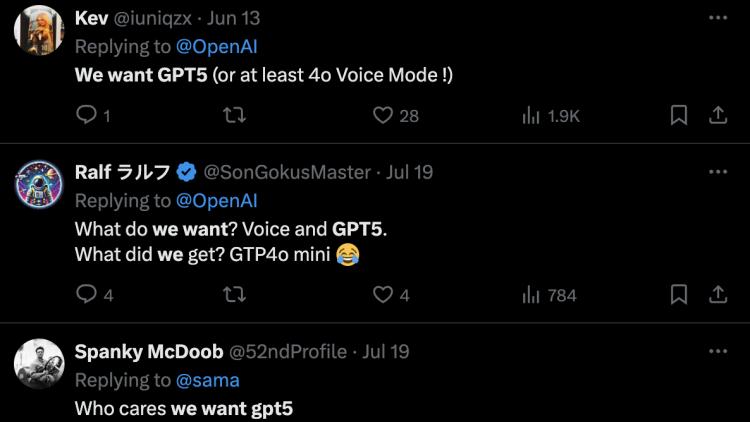Open the @sama mention link
The width and height of the screenshot is (750, 422).
tap(207, 380)
